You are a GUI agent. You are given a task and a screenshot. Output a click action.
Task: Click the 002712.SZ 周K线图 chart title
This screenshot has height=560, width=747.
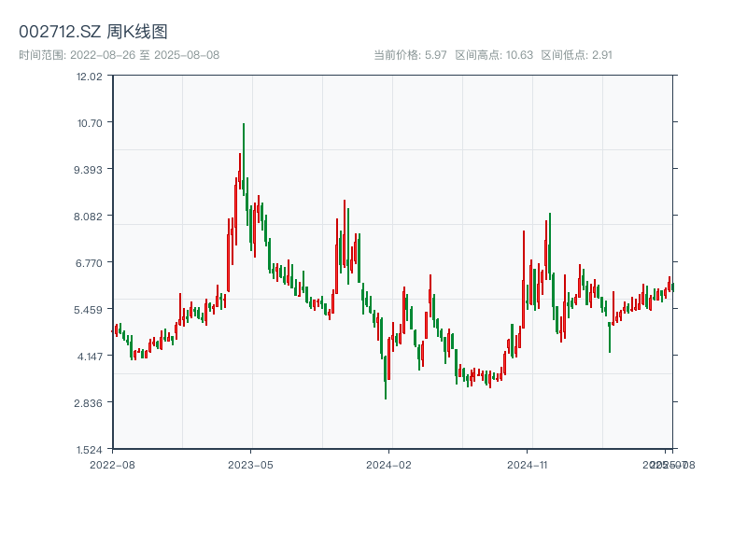(93, 33)
